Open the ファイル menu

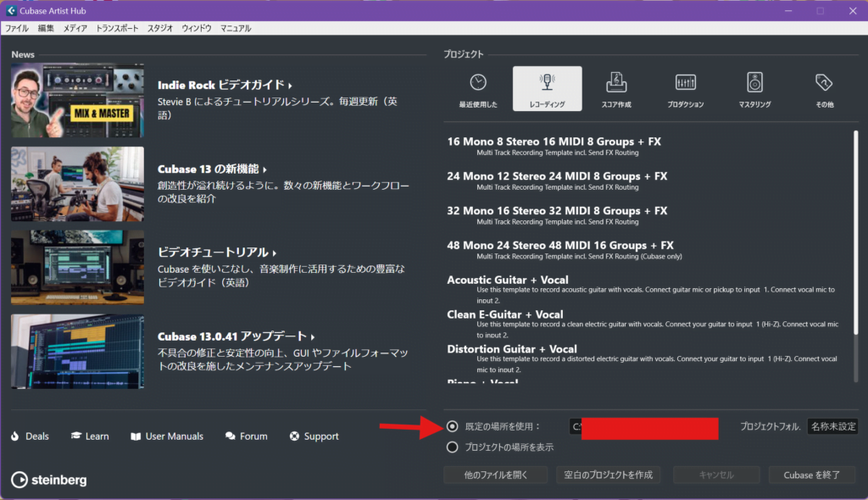click(x=17, y=28)
